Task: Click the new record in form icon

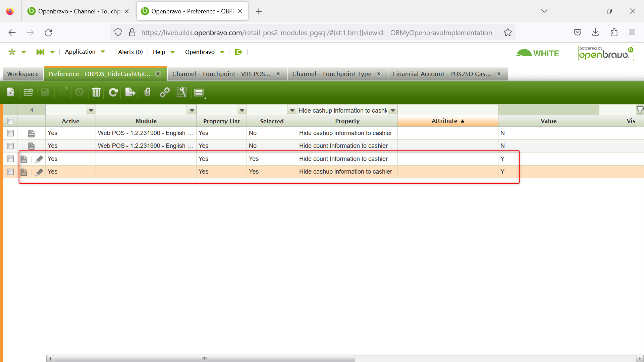Action: 10,92
